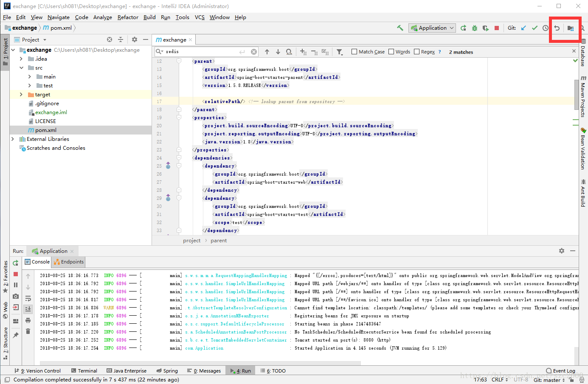Clear the search field text
The height and width of the screenshot is (384, 588).
(x=254, y=52)
